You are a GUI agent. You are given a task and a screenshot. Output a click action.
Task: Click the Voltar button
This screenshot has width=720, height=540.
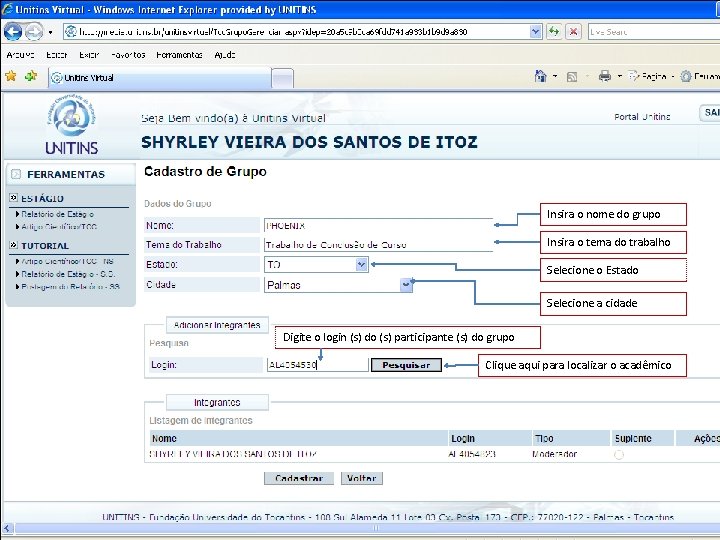361,478
